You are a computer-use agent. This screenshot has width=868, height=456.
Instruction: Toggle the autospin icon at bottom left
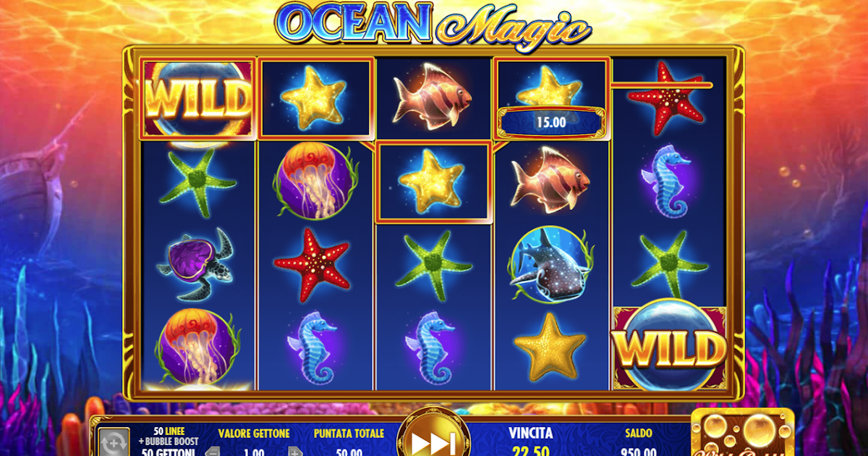click(x=114, y=441)
